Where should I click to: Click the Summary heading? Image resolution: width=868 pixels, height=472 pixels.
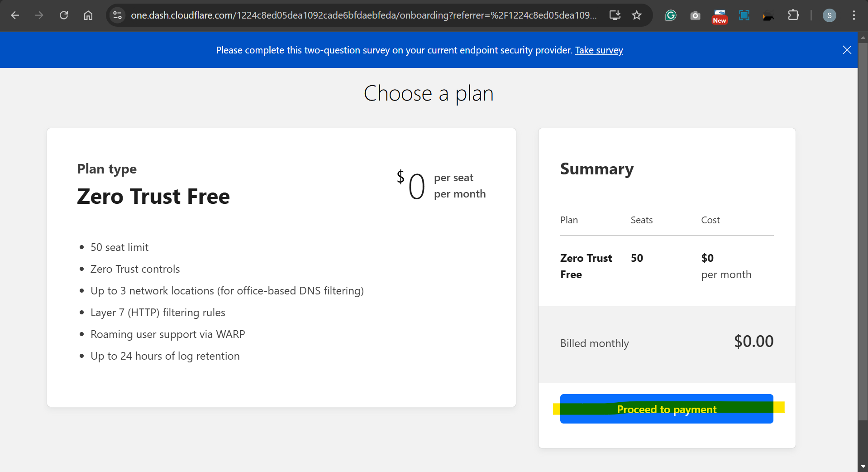click(597, 169)
